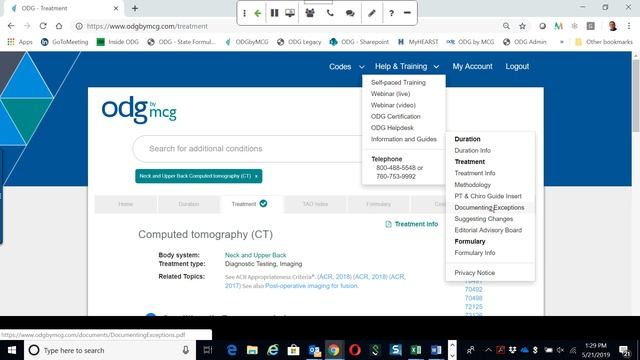The height and width of the screenshot is (360, 640).
Task: Click the zoom magnifier in address bar
Action: (506, 26)
